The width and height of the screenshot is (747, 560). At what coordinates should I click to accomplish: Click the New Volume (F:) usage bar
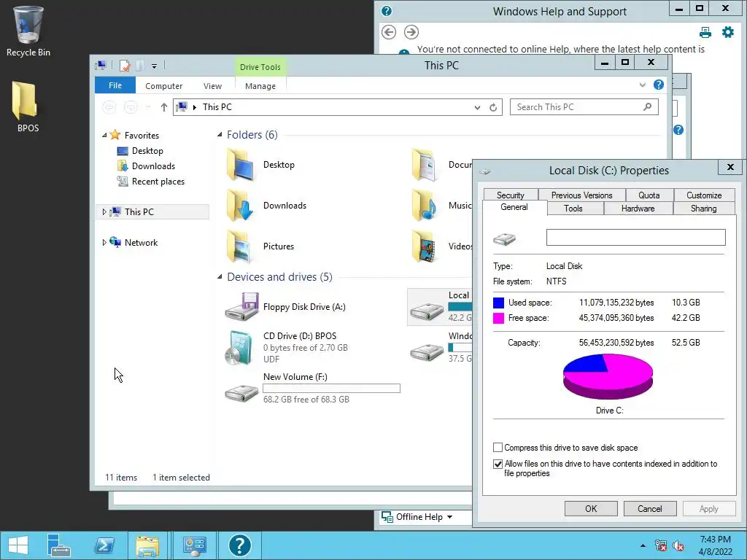coord(332,389)
